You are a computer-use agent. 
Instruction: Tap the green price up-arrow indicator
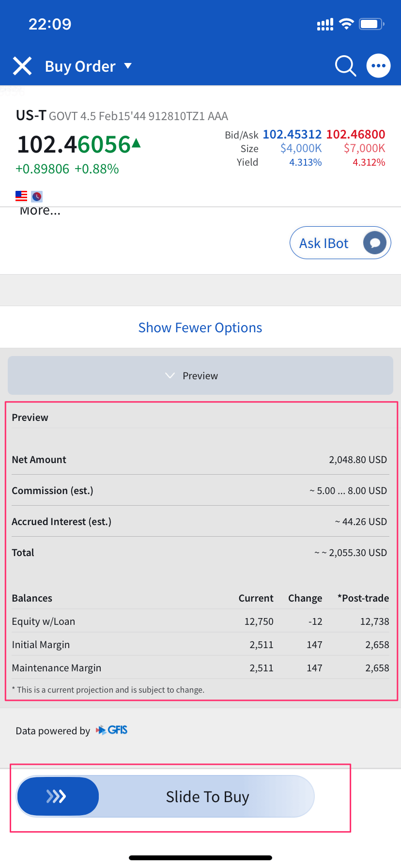pos(136,143)
